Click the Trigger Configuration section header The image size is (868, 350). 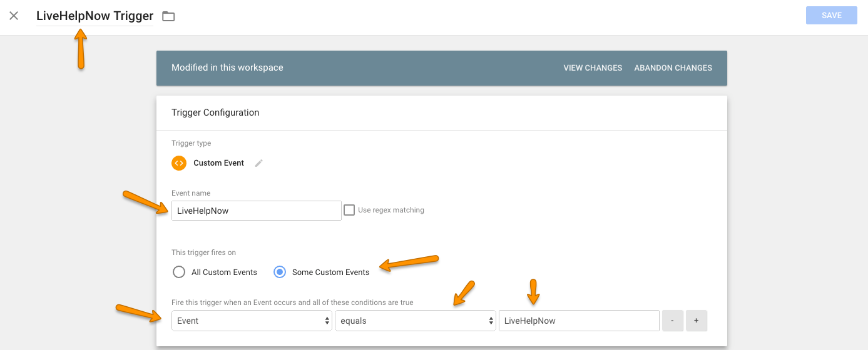[x=215, y=112]
